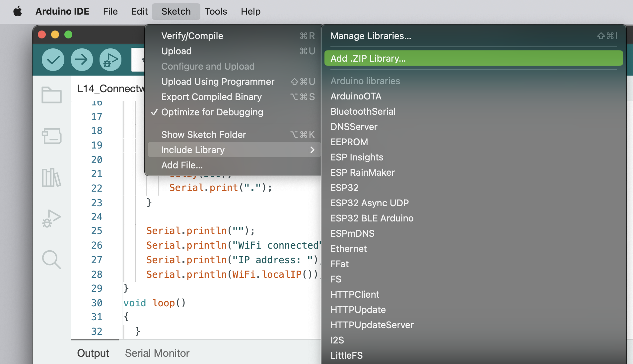Switch to the Serial Monitor tab
Screen dimensions: 633x364
[x=157, y=353]
